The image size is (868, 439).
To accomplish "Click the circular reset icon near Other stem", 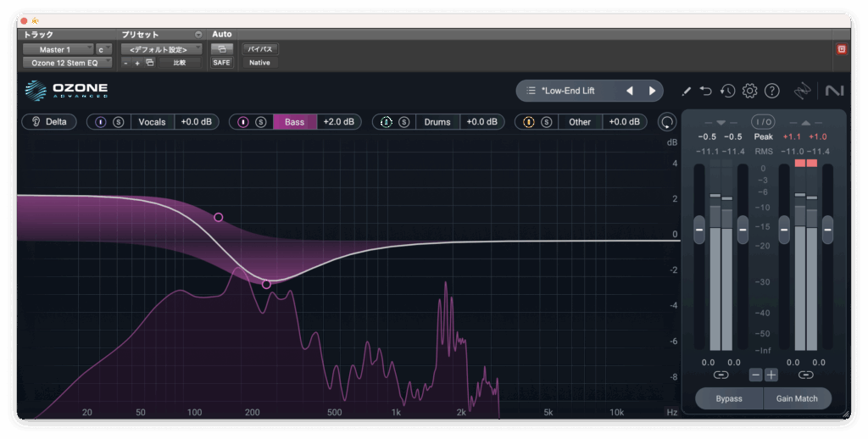I will [668, 122].
